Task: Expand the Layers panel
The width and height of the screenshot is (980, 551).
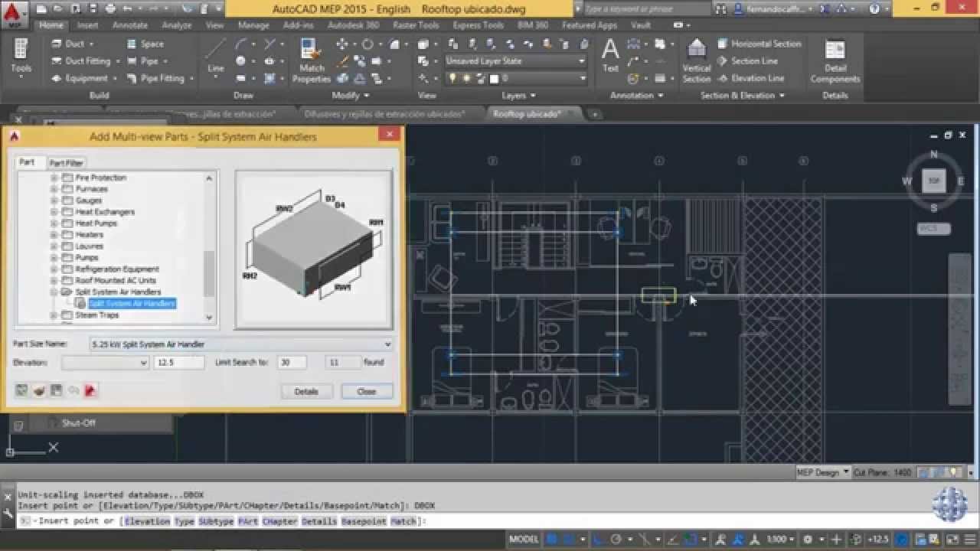Action: pyautogui.click(x=518, y=96)
